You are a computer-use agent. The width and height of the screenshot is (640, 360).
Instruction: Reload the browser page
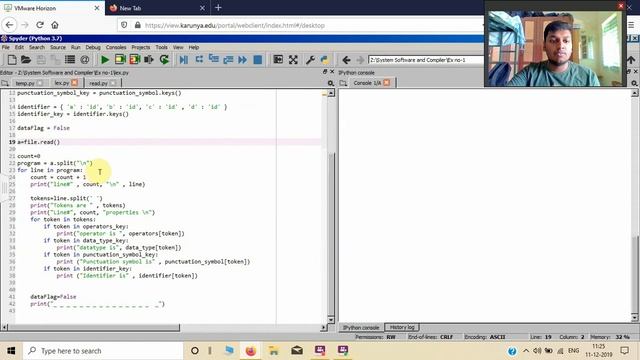tap(40, 25)
